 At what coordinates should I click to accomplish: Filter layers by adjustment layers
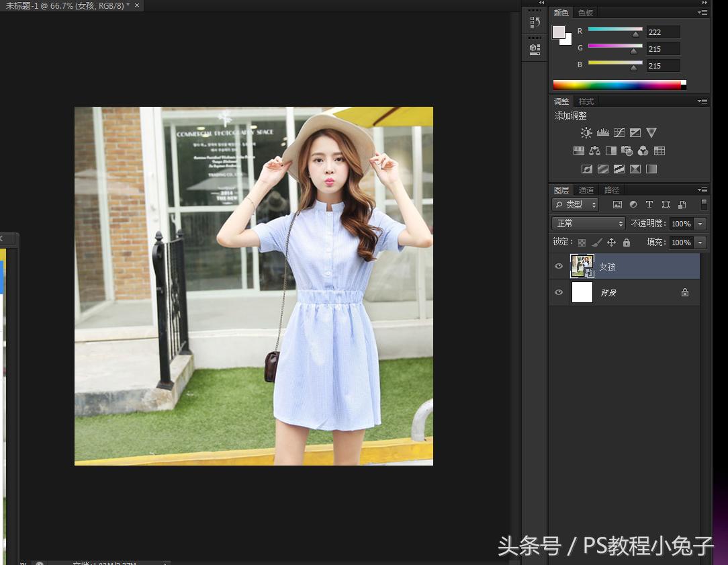(633, 205)
